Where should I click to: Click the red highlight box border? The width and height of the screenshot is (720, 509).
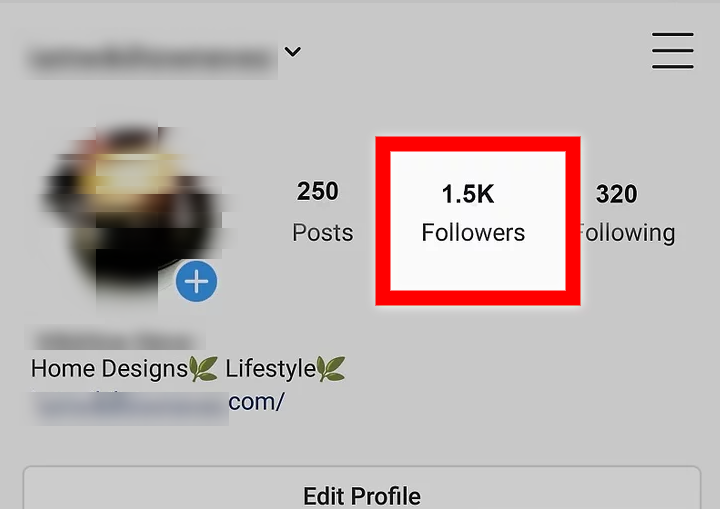478,144
